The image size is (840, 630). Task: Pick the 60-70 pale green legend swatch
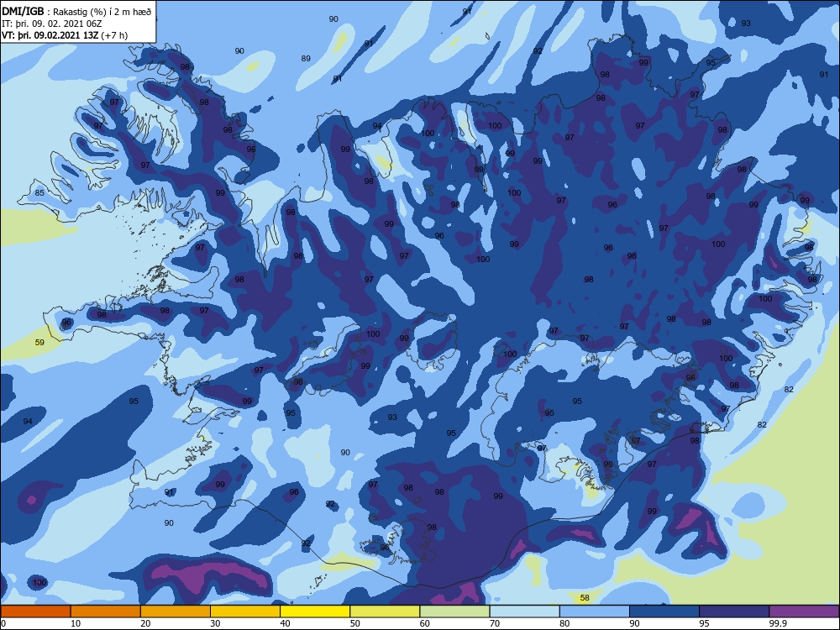[x=454, y=612]
